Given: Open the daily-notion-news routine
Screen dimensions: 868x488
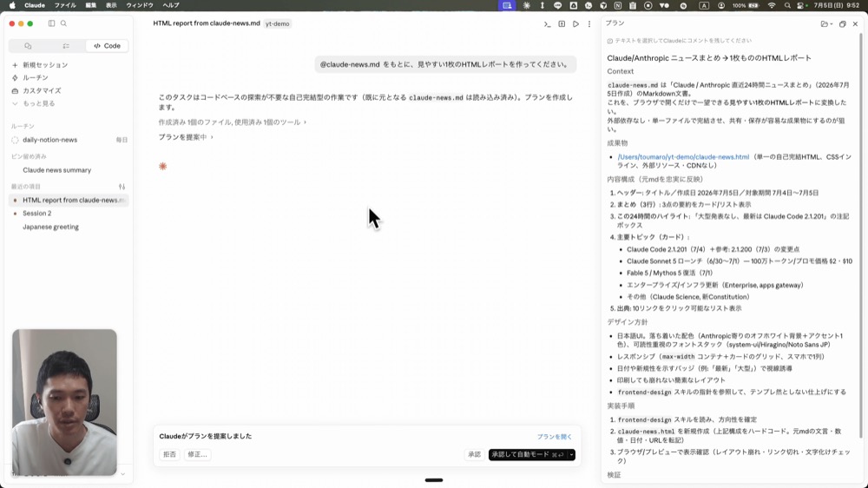Looking at the screenshot, I should (x=69, y=140).
